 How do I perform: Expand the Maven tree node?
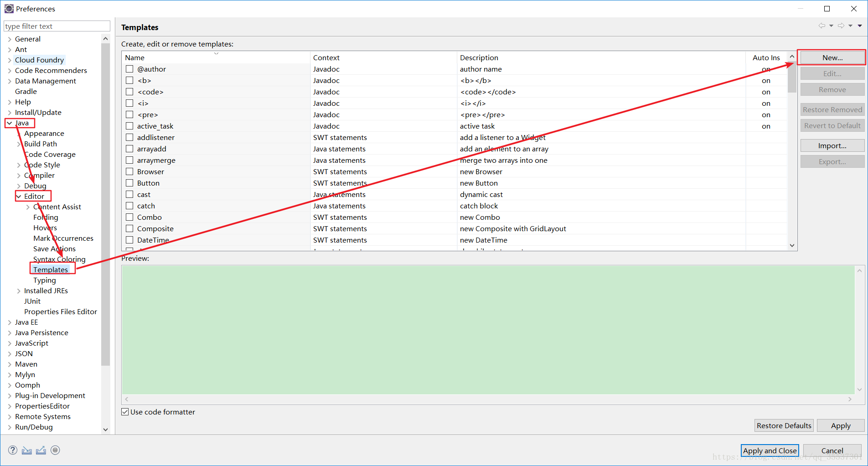[x=10, y=364]
